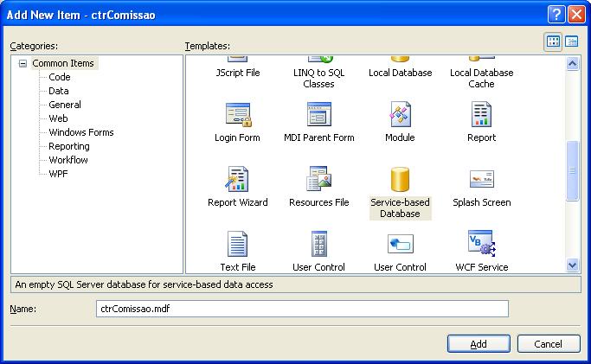591x364 pixels.
Task: Collapse the Common Items tree node
Action: 22,63
